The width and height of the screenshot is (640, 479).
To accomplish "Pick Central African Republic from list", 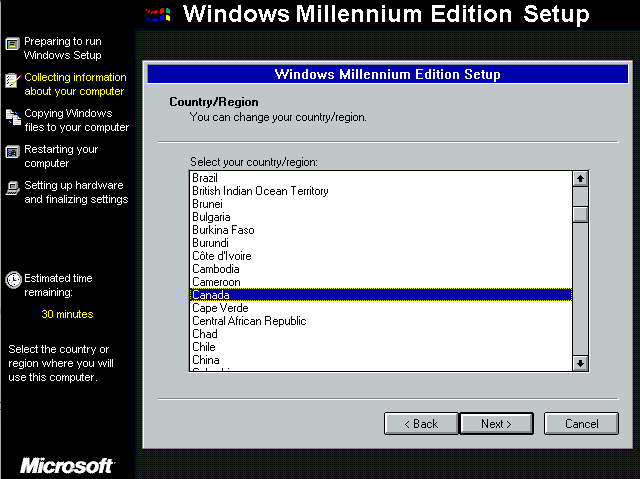I will tap(249, 321).
